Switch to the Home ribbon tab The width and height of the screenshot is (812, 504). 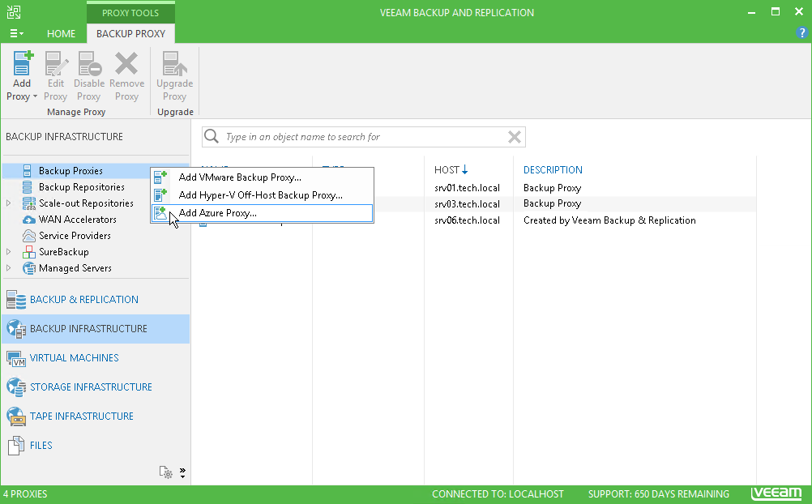61,34
